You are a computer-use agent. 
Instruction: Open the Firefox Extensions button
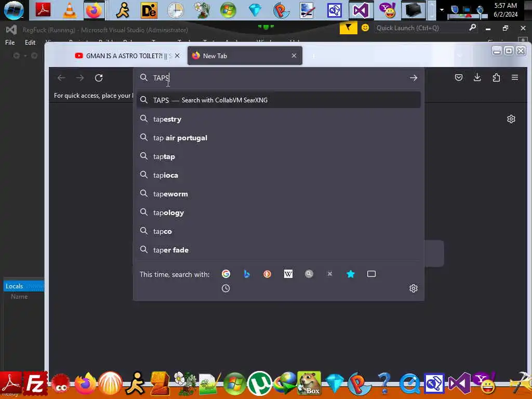pos(496,78)
